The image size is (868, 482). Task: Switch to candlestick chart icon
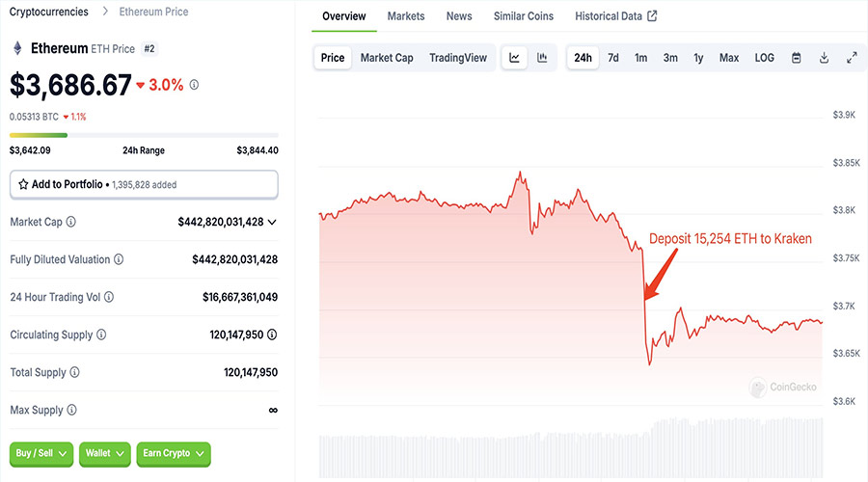coord(543,58)
